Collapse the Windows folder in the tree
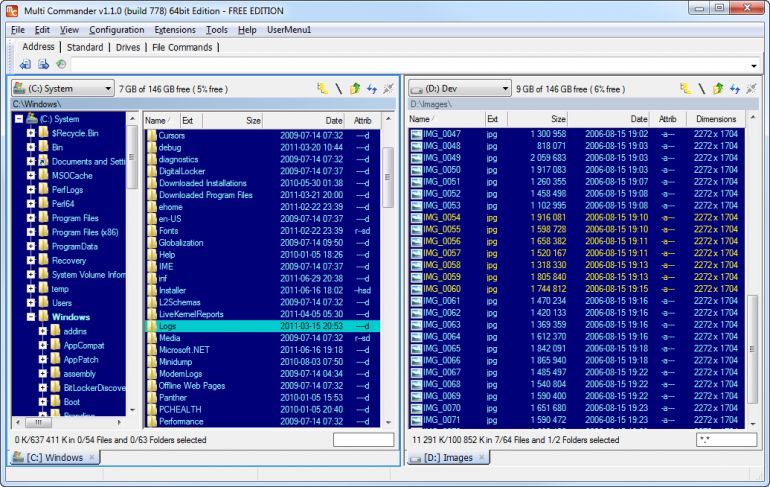This screenshot has height=487, width=770. 30,317
